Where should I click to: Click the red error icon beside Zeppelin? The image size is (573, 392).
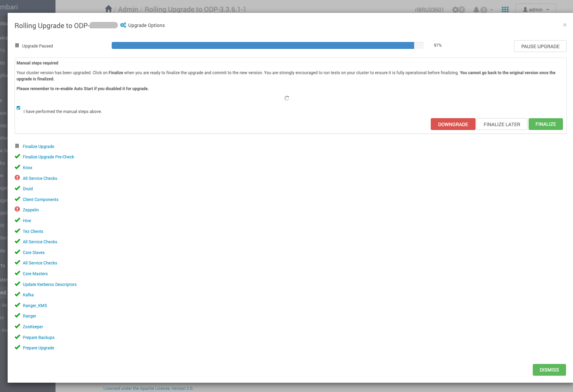pyautogui.click(x=17, y=209)
